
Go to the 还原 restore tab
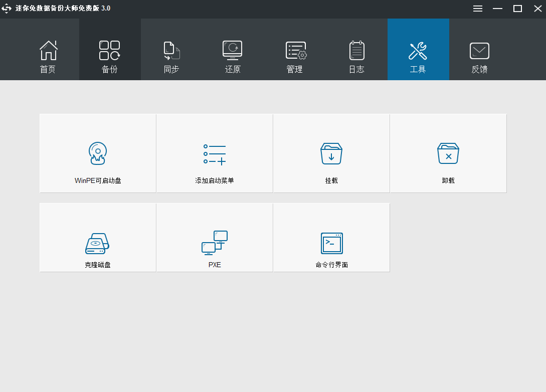click(x=233, y=50)
